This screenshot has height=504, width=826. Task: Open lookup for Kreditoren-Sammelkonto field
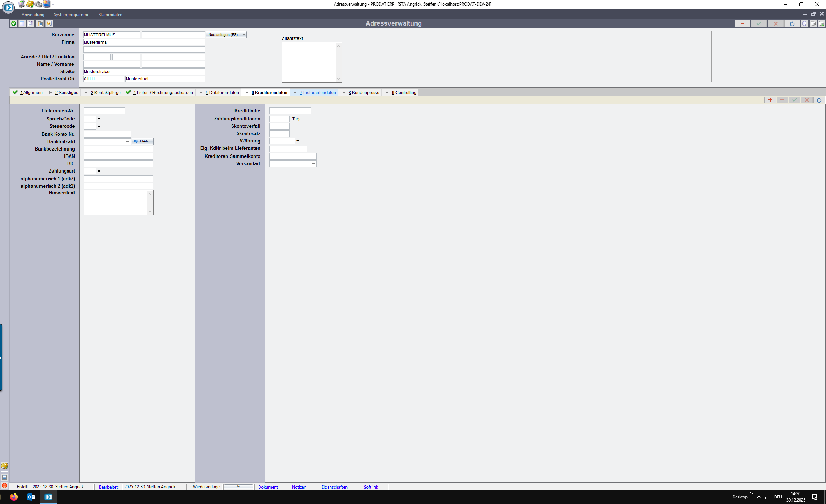tap(313, 156)
